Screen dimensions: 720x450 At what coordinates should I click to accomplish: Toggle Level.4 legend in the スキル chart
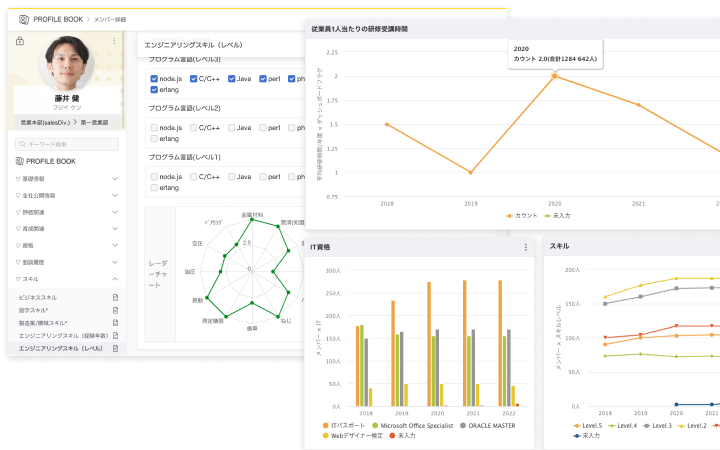click(x=622, y=426)
